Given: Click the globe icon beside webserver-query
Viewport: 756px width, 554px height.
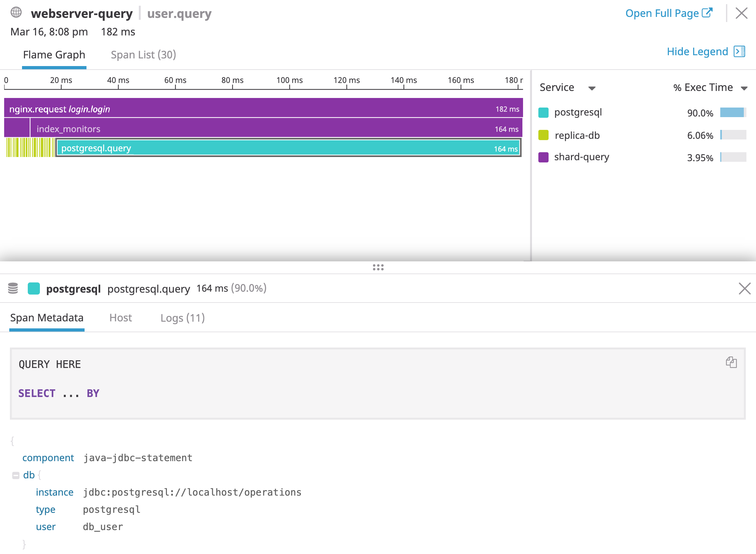Looking at the screenshot, I should pos(15,13).
